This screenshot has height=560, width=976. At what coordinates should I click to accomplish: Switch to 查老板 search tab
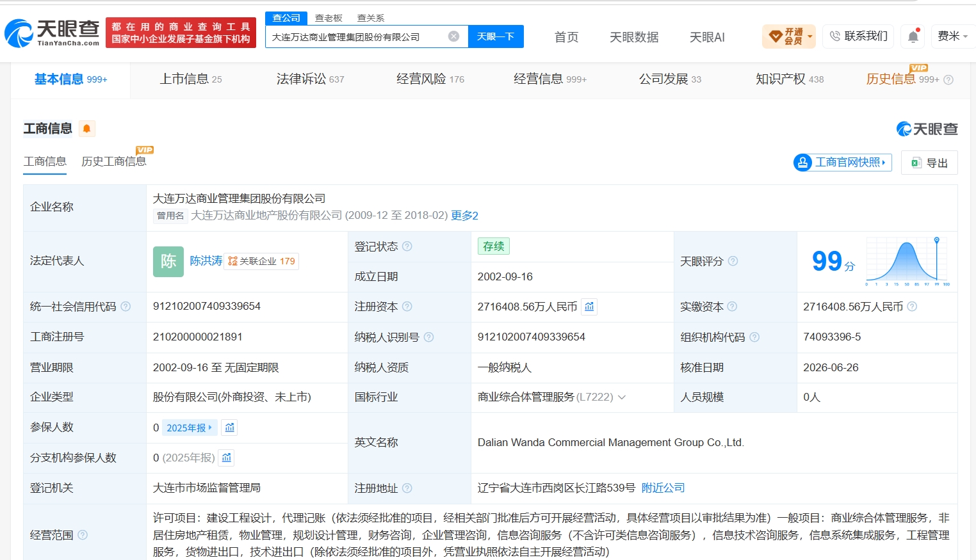coord(329,18)
